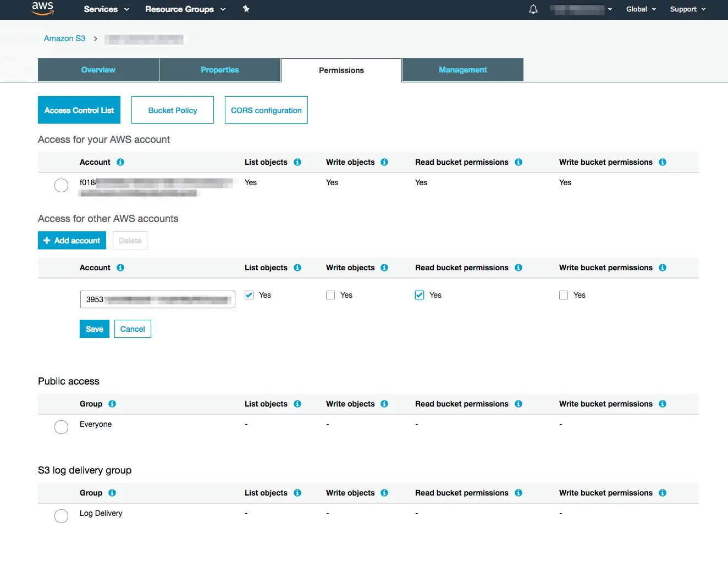
Task: Select the Everyone group radio button
Action: pyautogui.click(x=62, y=427)
